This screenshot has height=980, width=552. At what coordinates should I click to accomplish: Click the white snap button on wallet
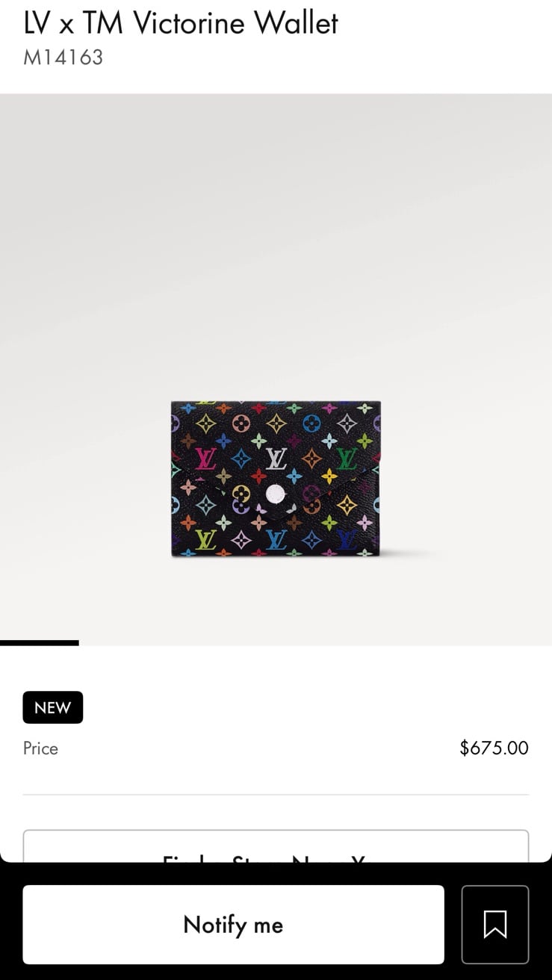(276, 494)
